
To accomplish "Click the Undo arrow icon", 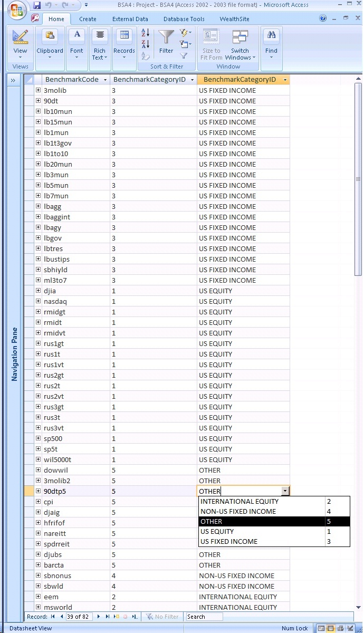I will click(x=48, y=5).
